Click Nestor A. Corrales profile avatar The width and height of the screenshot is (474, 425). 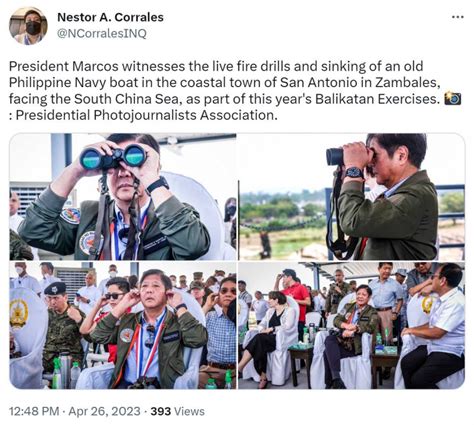coord(28,26)
